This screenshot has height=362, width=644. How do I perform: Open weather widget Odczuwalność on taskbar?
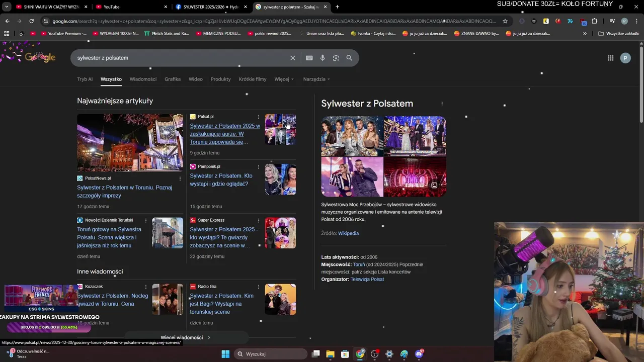click(28, 354)
